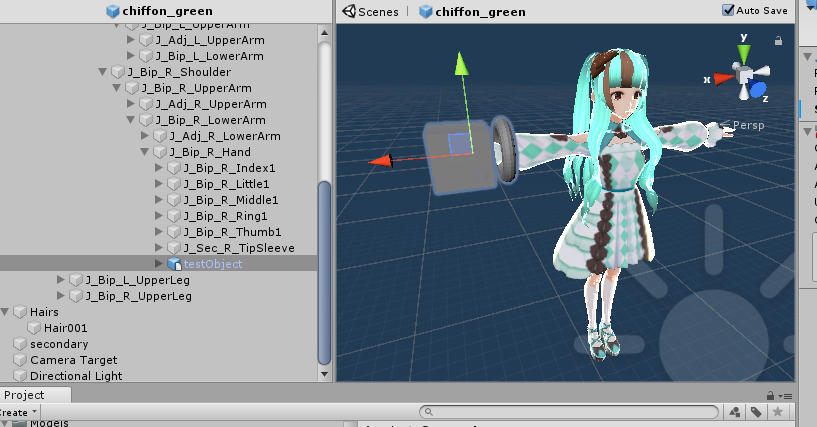Click the red X axis gizmo cone

pos(724,79)
